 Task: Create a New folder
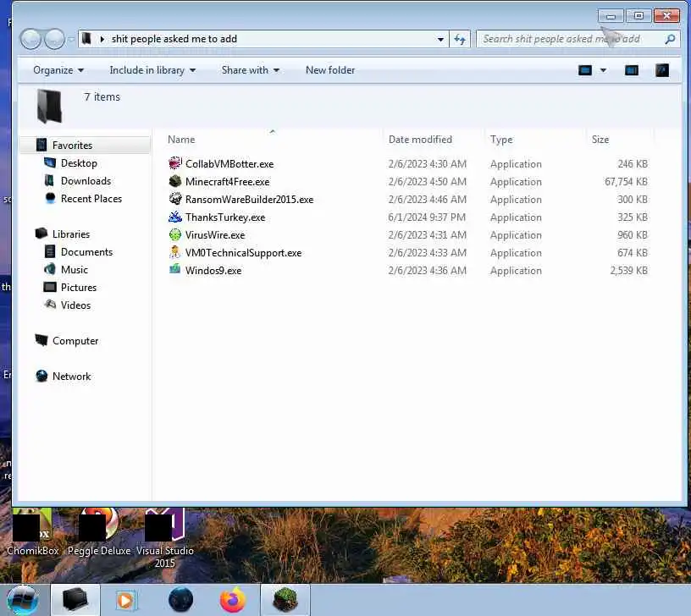330,70
